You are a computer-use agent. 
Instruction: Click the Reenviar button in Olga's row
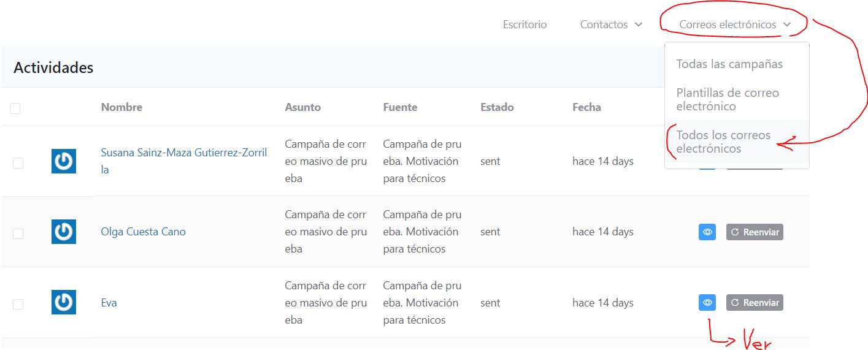tap(755, 232)
